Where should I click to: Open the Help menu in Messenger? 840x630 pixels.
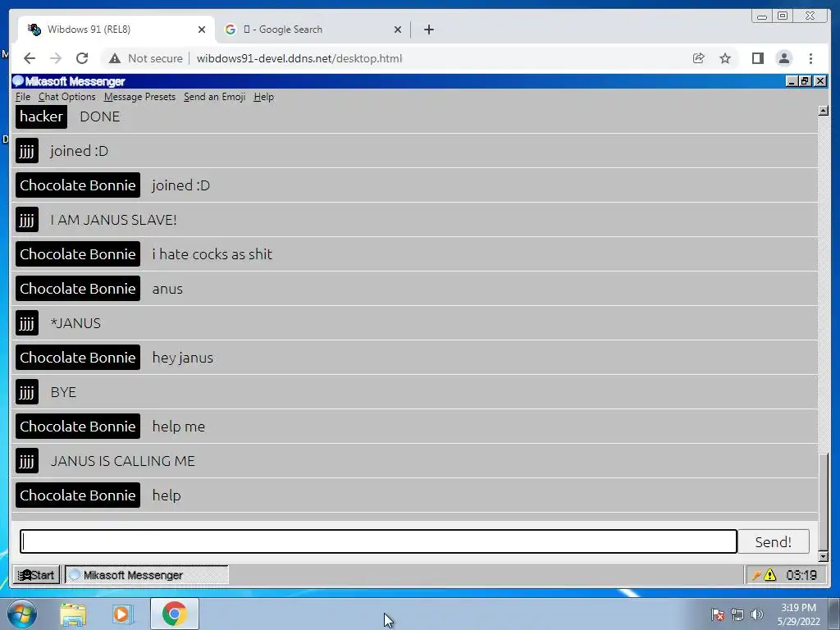[x=263, y=97]
